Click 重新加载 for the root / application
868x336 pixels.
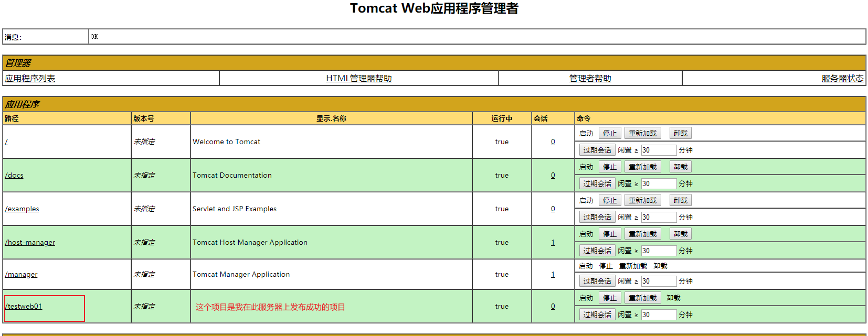(x=643, y=133)
